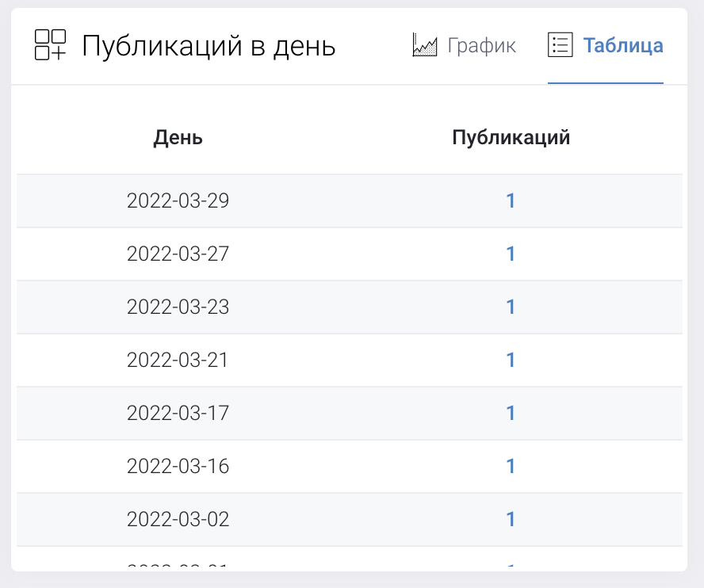Click the count link for 2022-03-23
Viewport: 704px width, 588px height.
[511, 307]
